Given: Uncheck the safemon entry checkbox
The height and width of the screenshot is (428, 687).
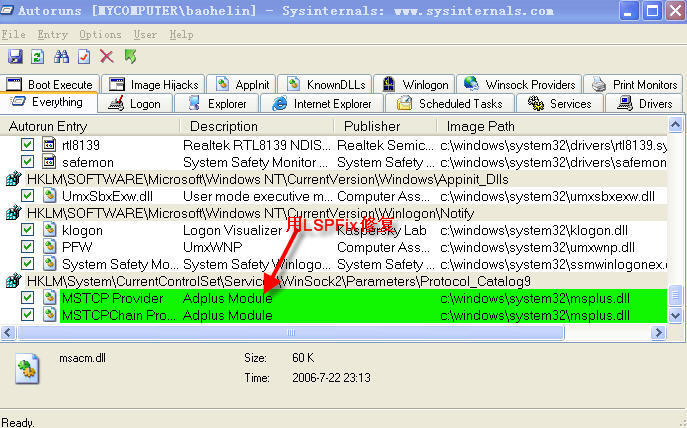Looking at the screenshot, I should 27,162.
